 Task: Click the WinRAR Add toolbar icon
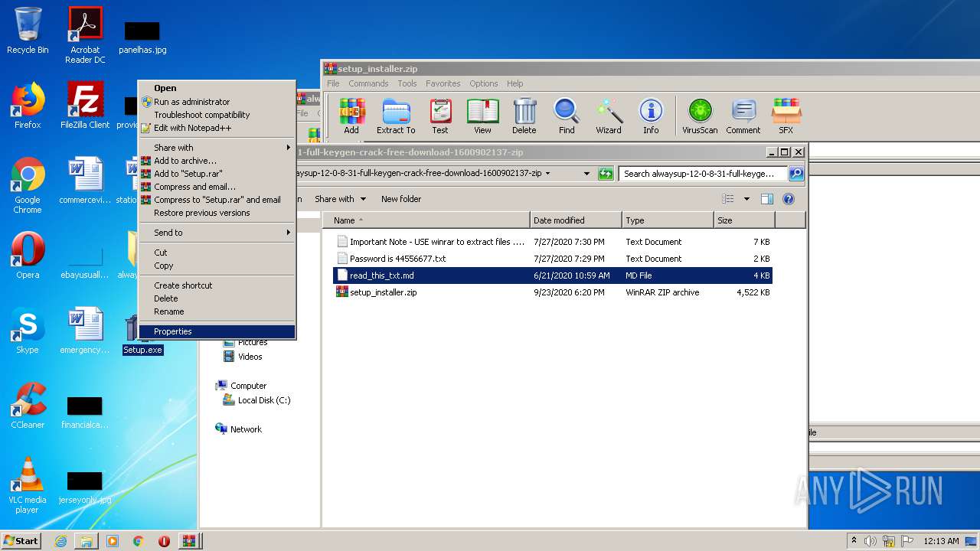[351, 116]
